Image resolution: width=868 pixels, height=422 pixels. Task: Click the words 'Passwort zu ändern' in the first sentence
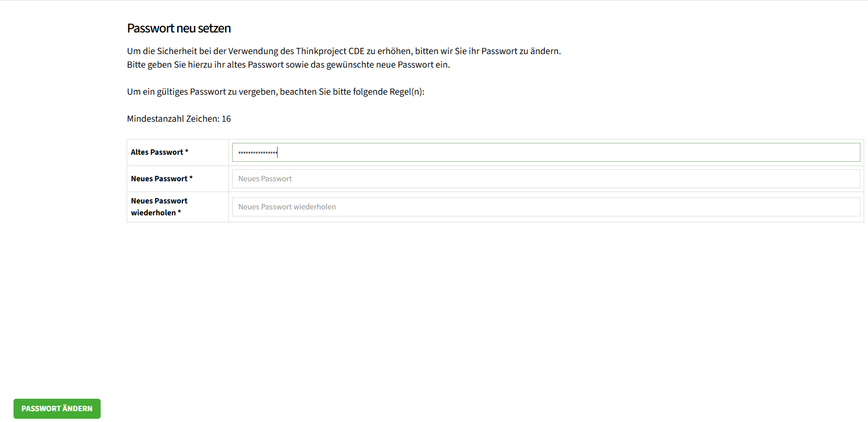[x=520, y=51]
